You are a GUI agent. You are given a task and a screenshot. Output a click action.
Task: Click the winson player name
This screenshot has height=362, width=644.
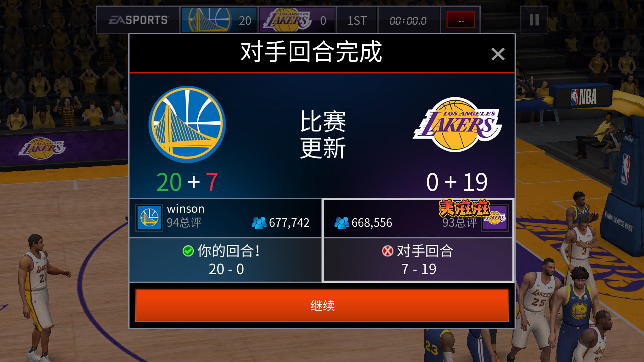[x=185, y=209]
